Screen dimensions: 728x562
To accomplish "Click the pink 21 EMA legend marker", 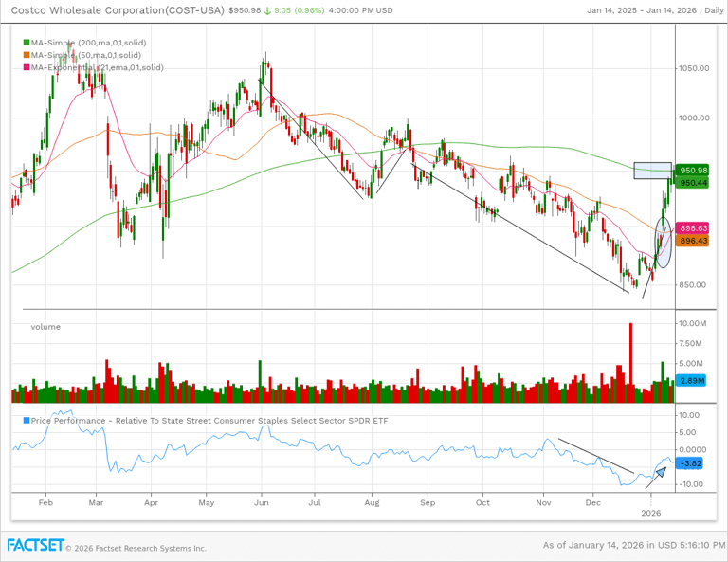I will click(x=26, y=68).
